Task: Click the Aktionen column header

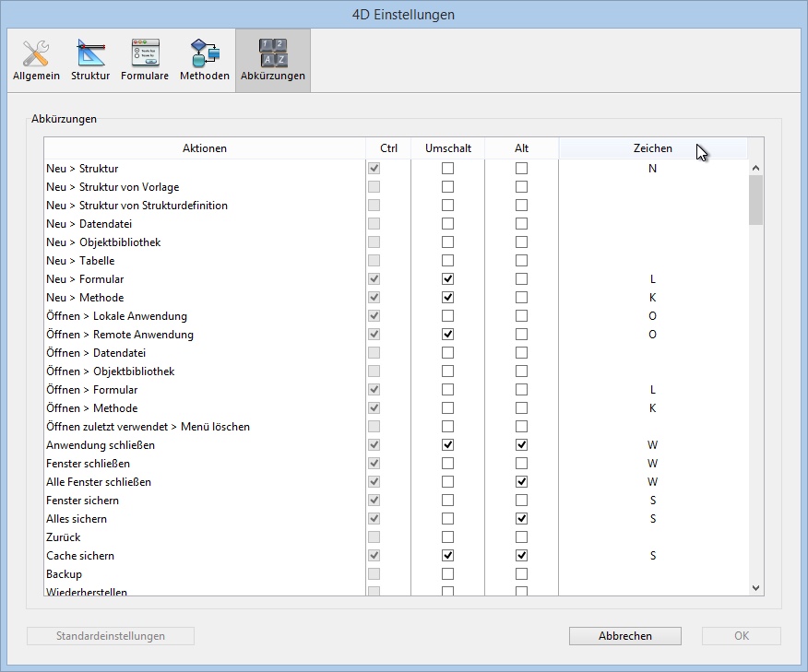Action: point(204,148)
